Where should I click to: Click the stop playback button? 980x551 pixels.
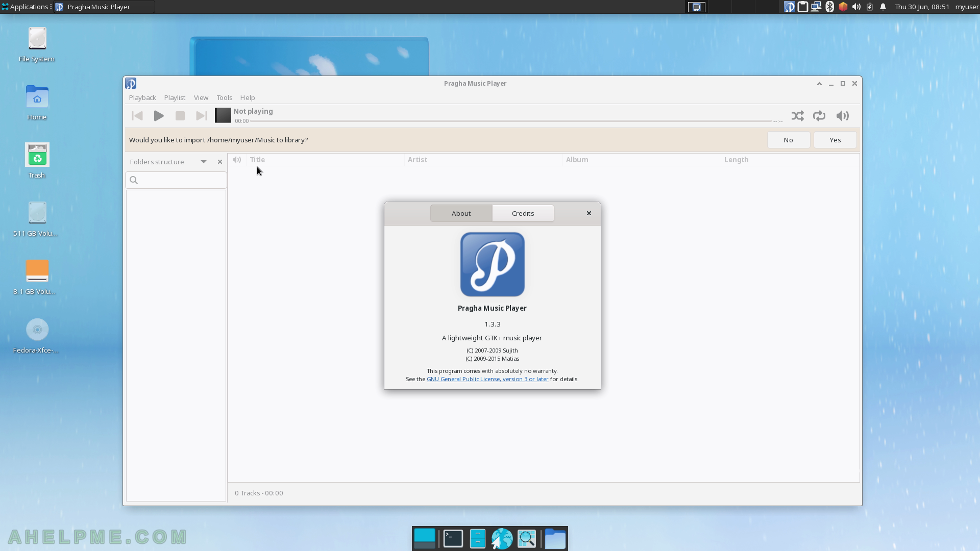click(180, 116)
